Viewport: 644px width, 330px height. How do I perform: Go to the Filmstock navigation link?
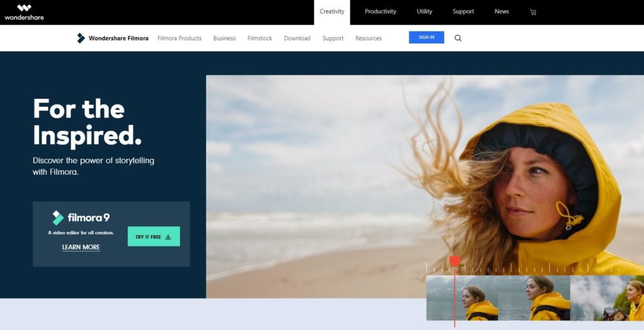click(260, 38)
